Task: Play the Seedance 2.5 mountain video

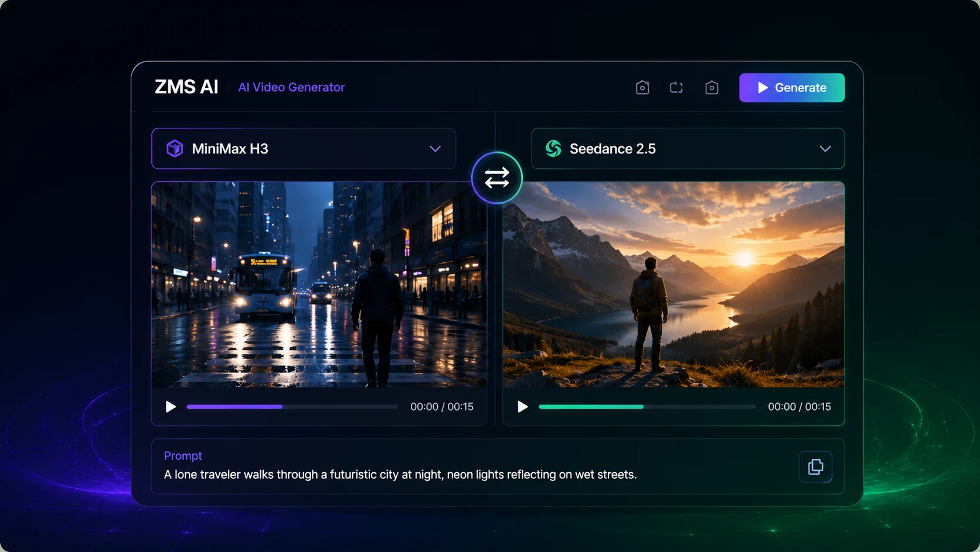Action: coord(522,407)
